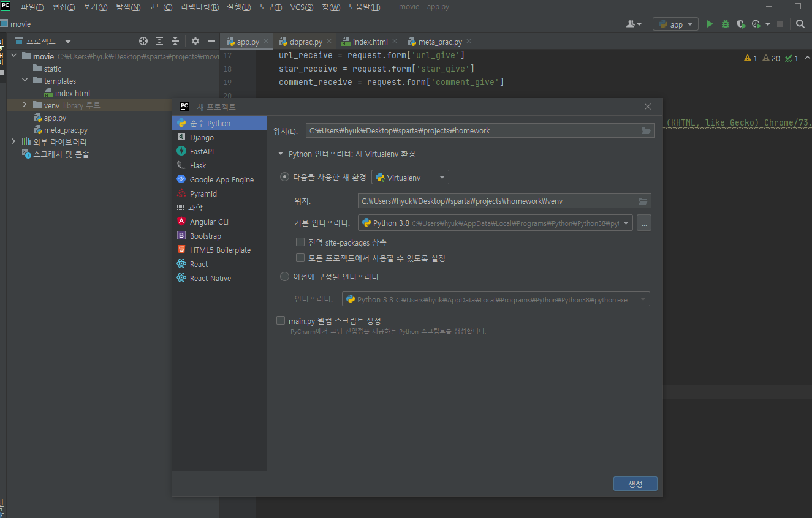Click the weak warning count 20 indicator
This screenshot has width=812, height=518.
pos(771,58)
